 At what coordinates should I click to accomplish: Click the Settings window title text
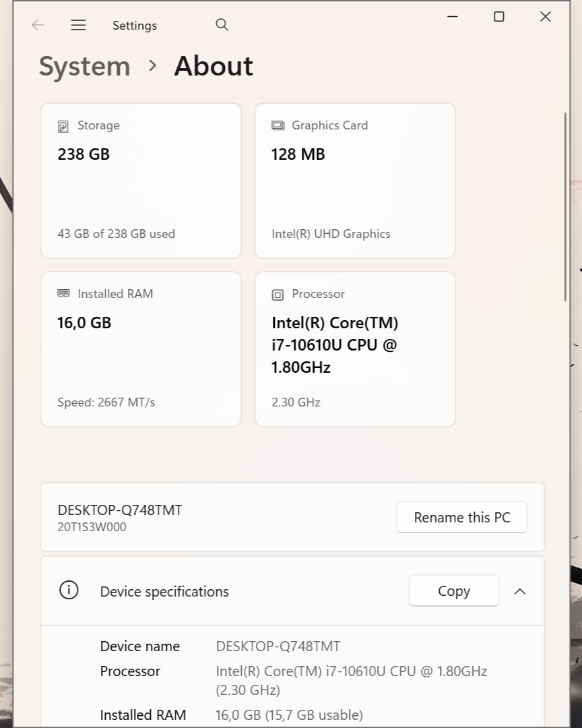click(135, 26)
